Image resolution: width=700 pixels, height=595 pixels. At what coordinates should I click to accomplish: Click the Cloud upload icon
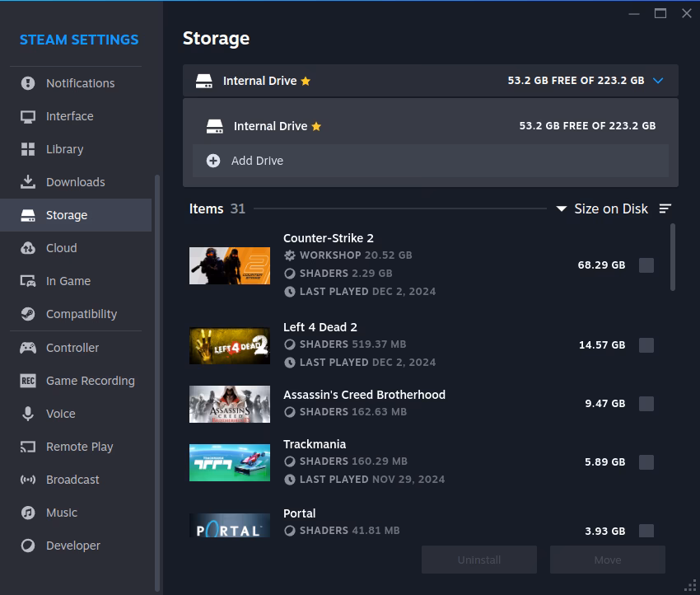click(x=28, y=248)
